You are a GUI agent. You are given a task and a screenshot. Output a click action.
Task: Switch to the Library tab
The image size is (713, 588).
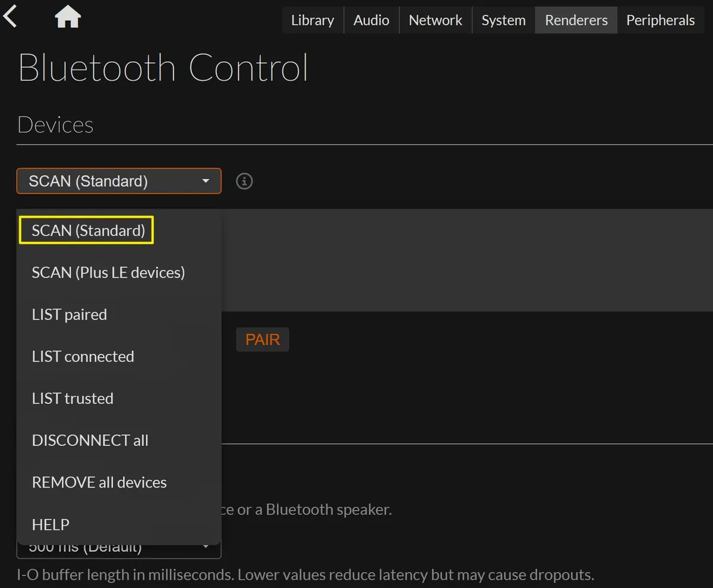(313, 20)
